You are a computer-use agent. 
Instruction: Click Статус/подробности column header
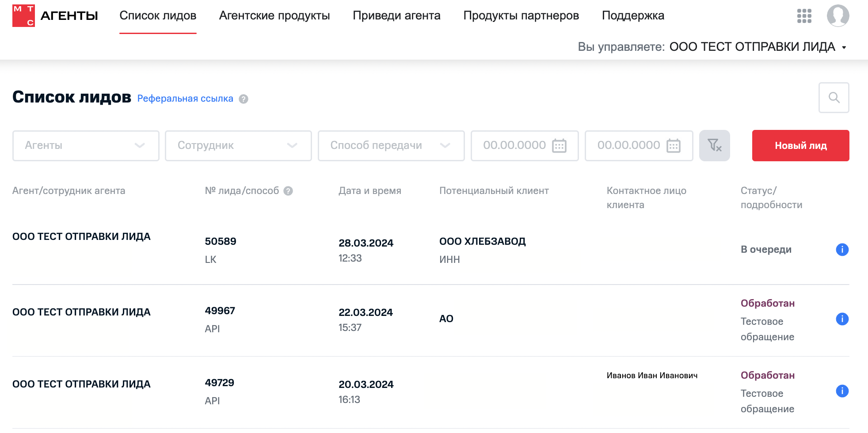click(771, 198)
